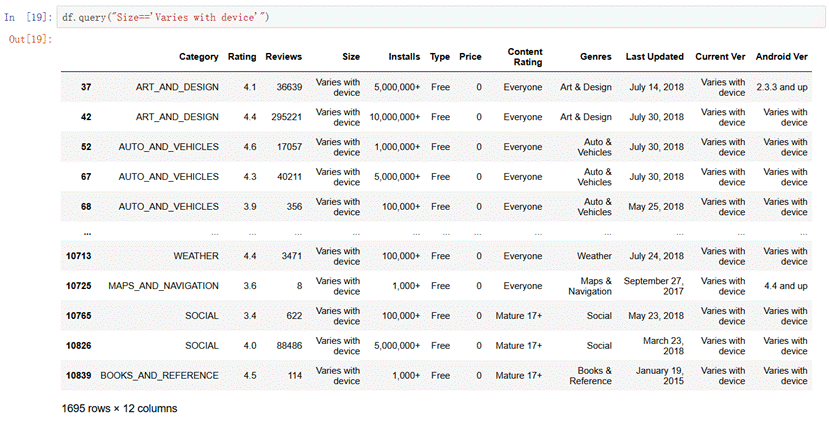Click the 88486 reviews value
Image resolution: width=829 pixels, height=425 pixels.
289,346
